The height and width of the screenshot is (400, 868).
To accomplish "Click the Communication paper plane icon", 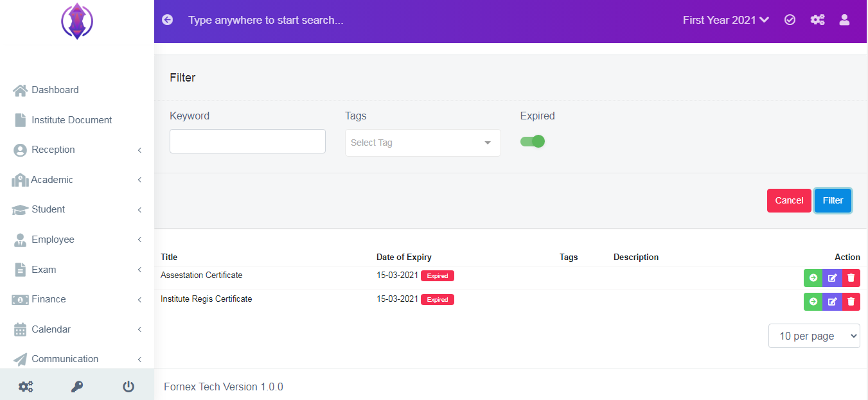I will [x=21, y=359].
